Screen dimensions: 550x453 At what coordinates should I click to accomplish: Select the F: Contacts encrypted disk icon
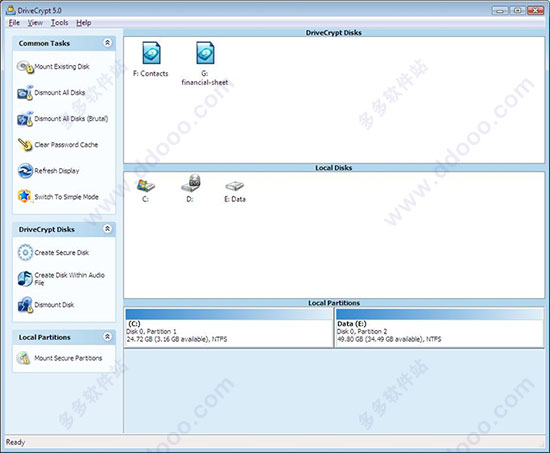click(152, 53)
